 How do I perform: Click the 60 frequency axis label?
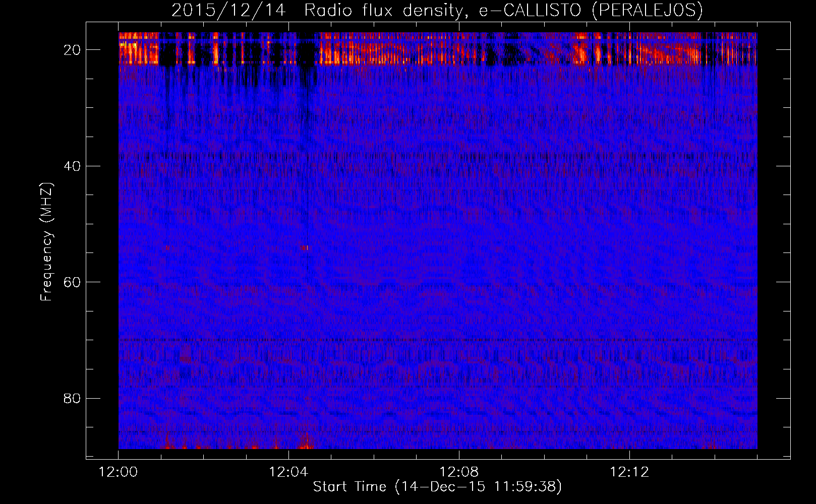(x=73, y=282)
